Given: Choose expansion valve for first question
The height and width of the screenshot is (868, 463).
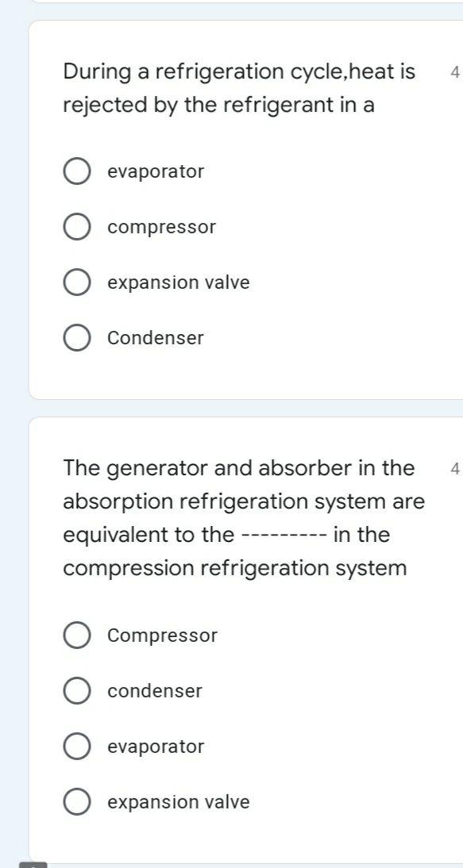Looking at the screenshot, I should click(77, 282).
